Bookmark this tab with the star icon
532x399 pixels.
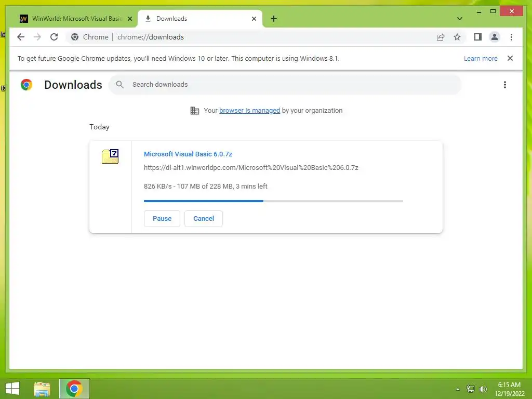point(457,37)
